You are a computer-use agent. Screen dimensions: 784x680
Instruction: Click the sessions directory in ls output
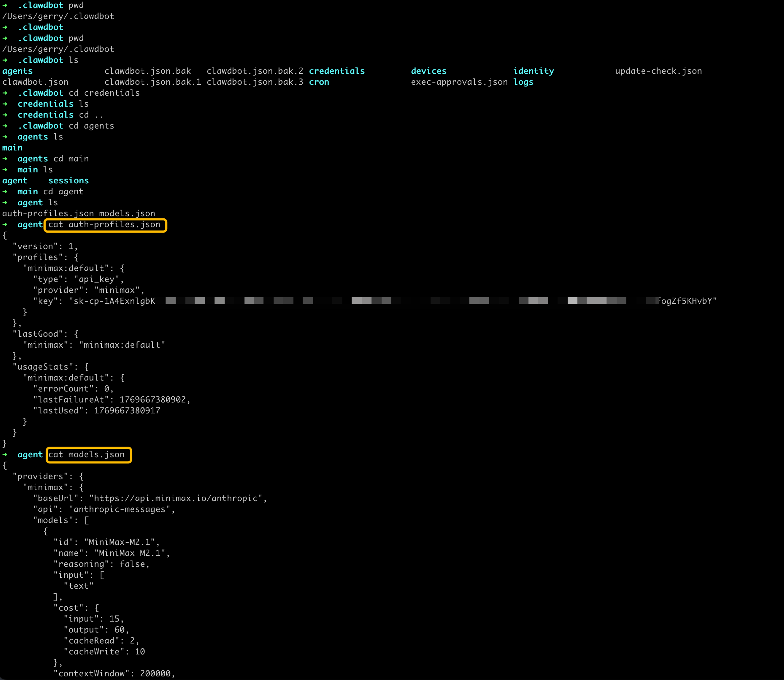(68, 181)
